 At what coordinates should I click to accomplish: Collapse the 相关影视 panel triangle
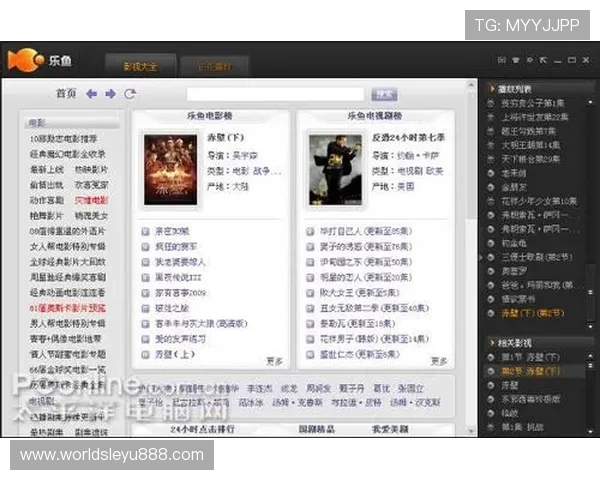[x=492, y=343]
